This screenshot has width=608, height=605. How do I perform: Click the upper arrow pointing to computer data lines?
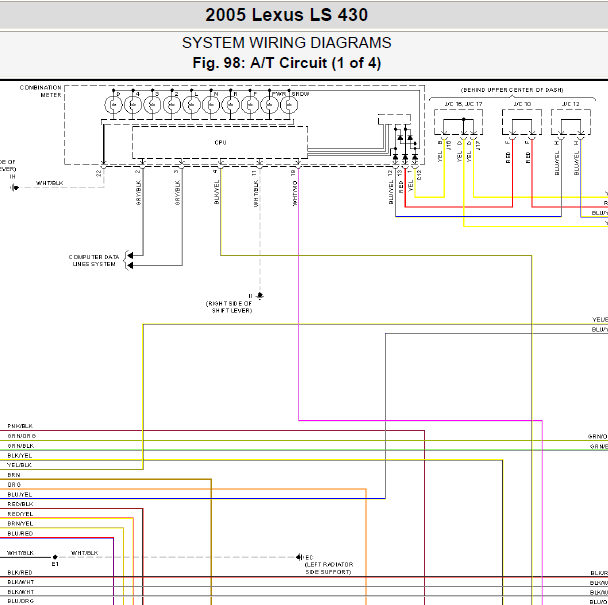[x=130, y=255]
